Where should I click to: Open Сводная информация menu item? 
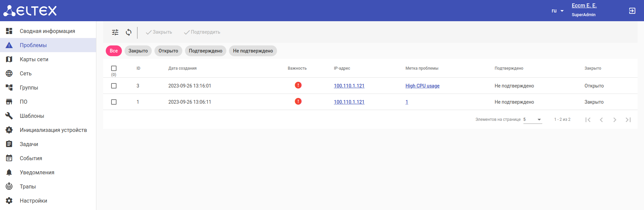tap(47, 31)
